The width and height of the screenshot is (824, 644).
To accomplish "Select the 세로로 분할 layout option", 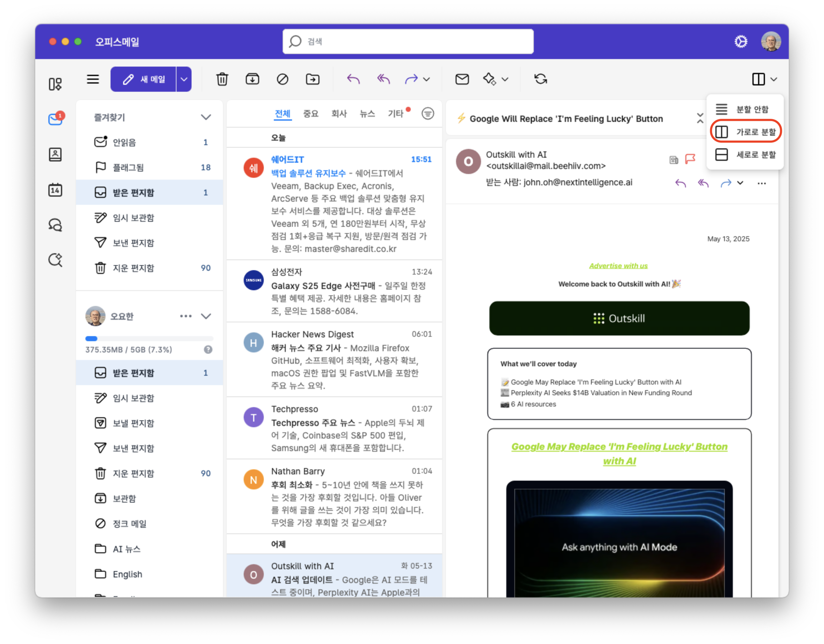I will (x=745, y=154).
